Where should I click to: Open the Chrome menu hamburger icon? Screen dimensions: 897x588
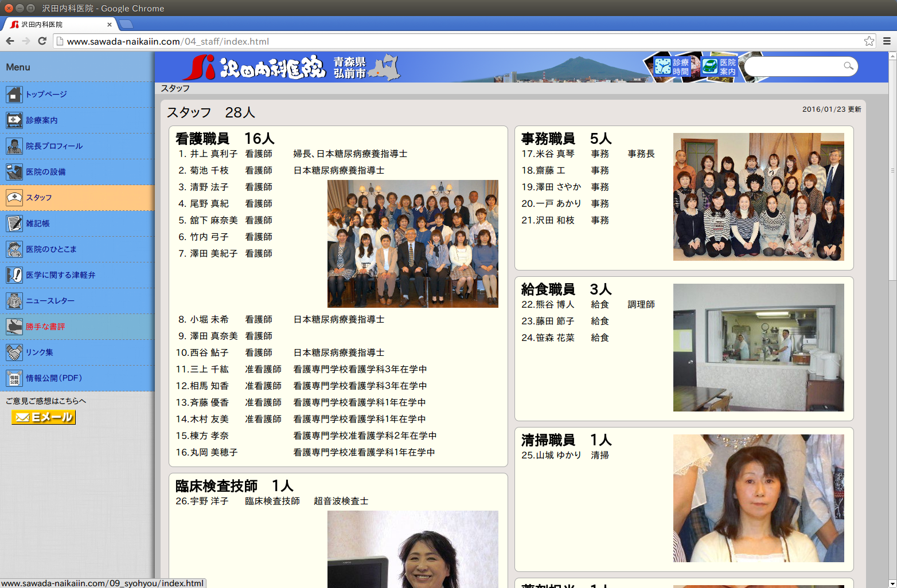point(887,41)
